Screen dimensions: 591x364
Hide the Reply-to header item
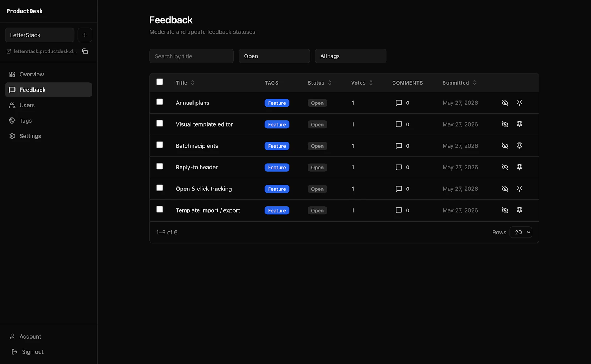coord(505,167)
